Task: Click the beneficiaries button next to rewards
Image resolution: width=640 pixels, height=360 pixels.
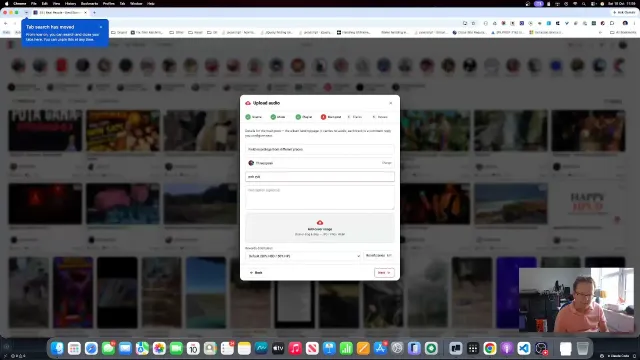Action: pyautogui.click(x=378, y=256)
